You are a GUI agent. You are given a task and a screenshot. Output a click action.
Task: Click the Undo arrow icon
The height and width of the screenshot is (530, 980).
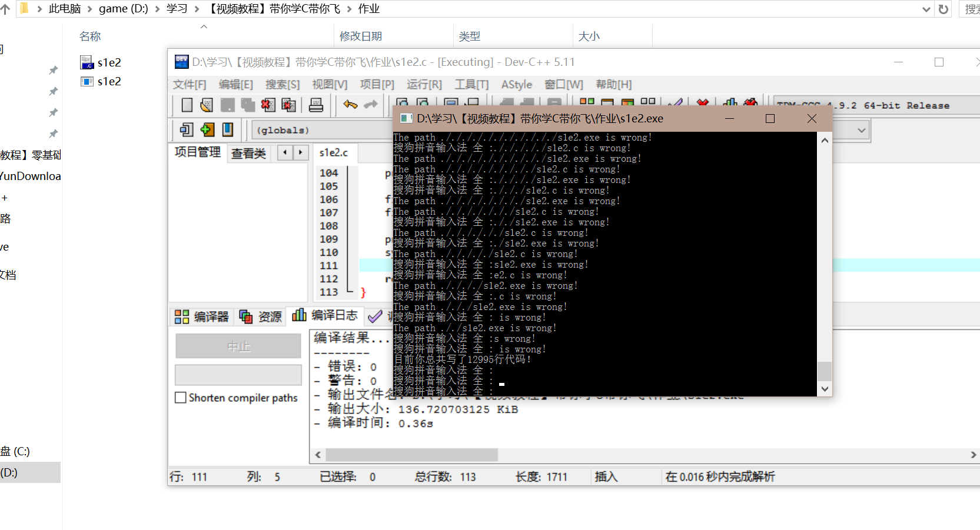[350, 105]
